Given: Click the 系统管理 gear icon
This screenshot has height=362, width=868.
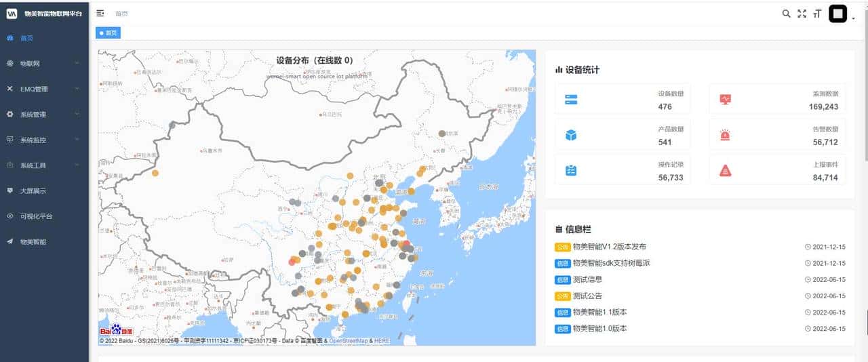Looking at the screenshot, I should pos(9,115).
